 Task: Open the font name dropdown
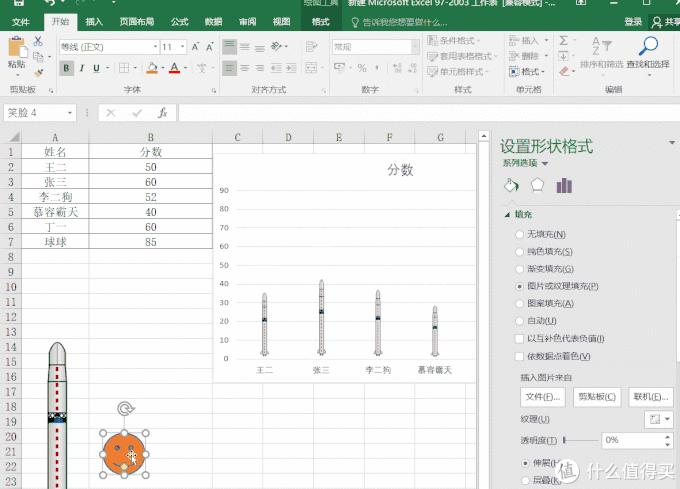click(x=155, y=47)
